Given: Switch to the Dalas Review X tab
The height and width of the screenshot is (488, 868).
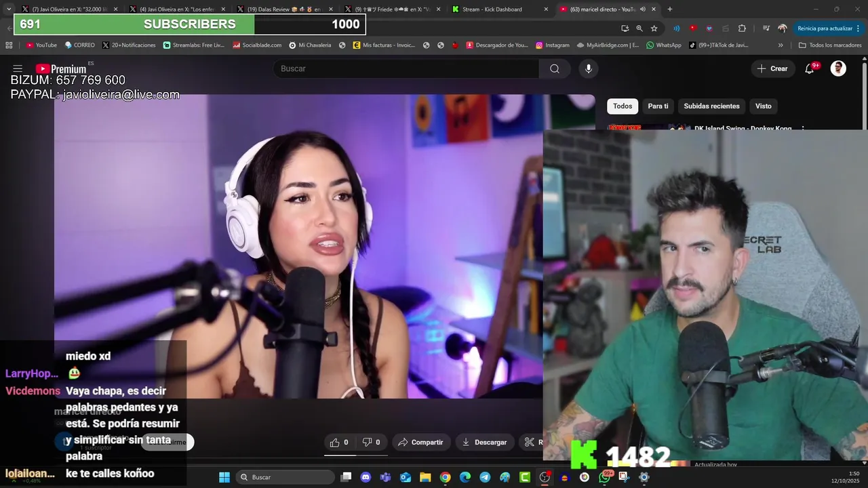Looking at the screenshot, I should (x=285, y=9).
